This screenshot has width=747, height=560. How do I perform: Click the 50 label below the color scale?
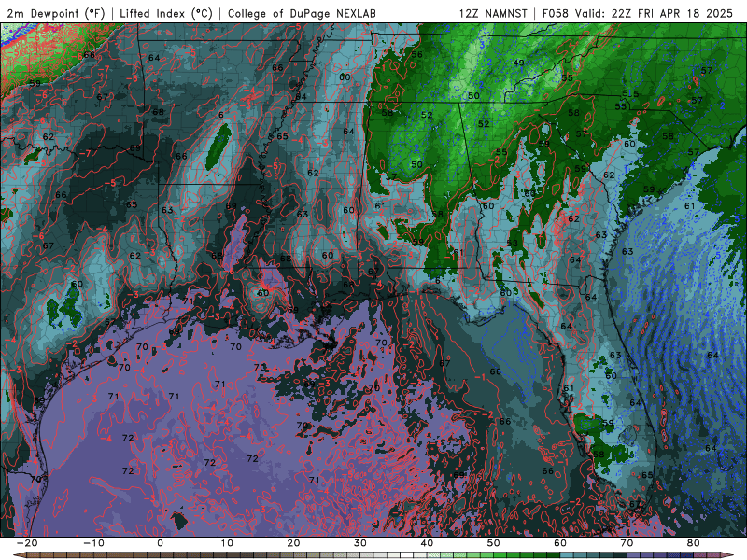point(494,543)
